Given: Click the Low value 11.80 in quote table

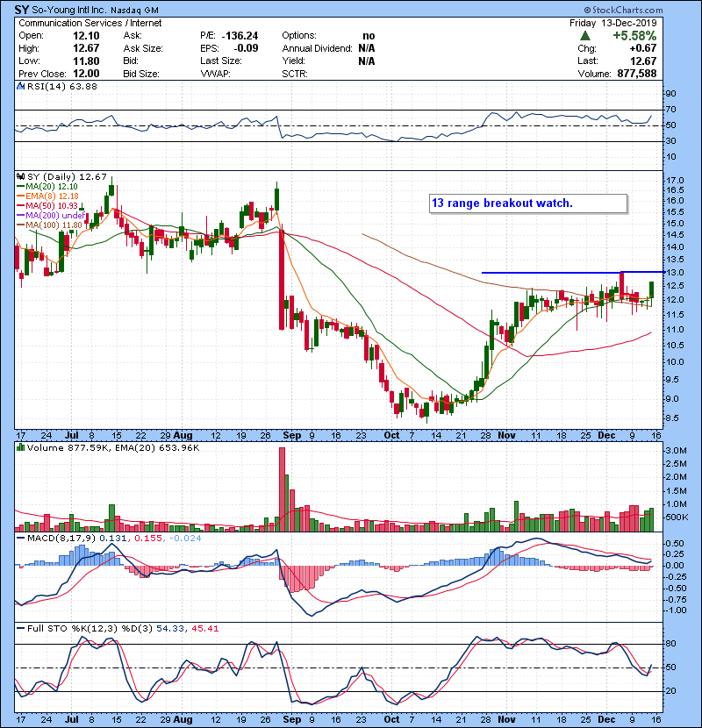Looking at the screenshot, I should [86, 61].
